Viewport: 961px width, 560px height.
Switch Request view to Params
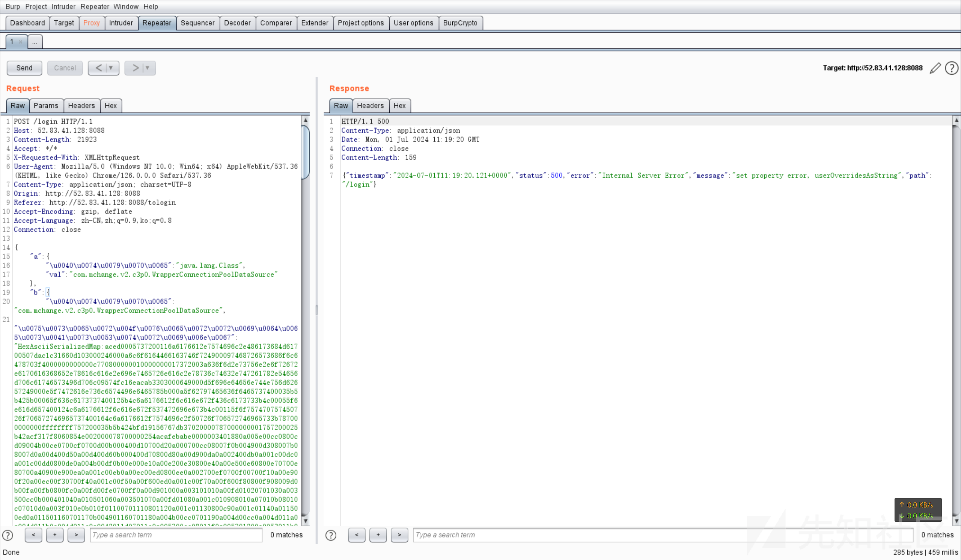[x=46, y=105]
